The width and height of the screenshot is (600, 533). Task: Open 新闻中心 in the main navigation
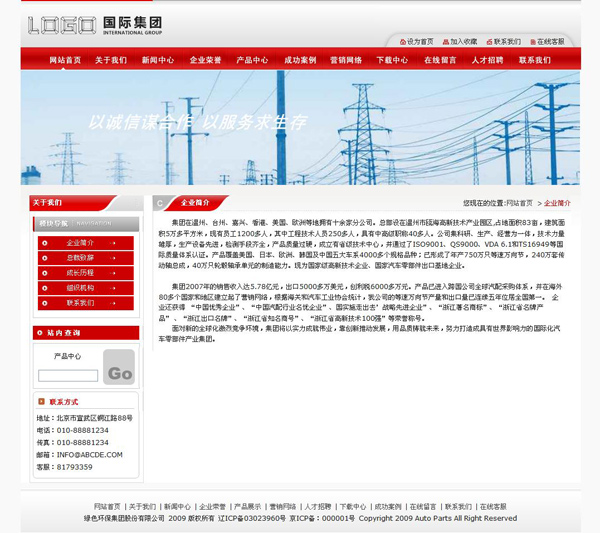point(157,60)
